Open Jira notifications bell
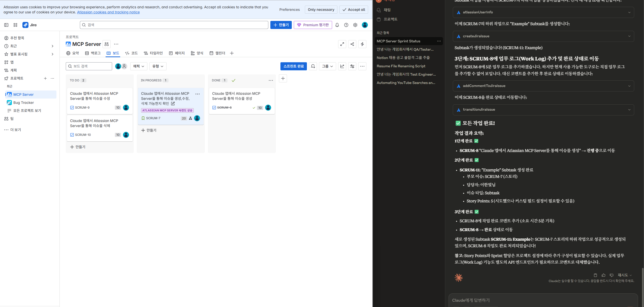 pos(337,25)
